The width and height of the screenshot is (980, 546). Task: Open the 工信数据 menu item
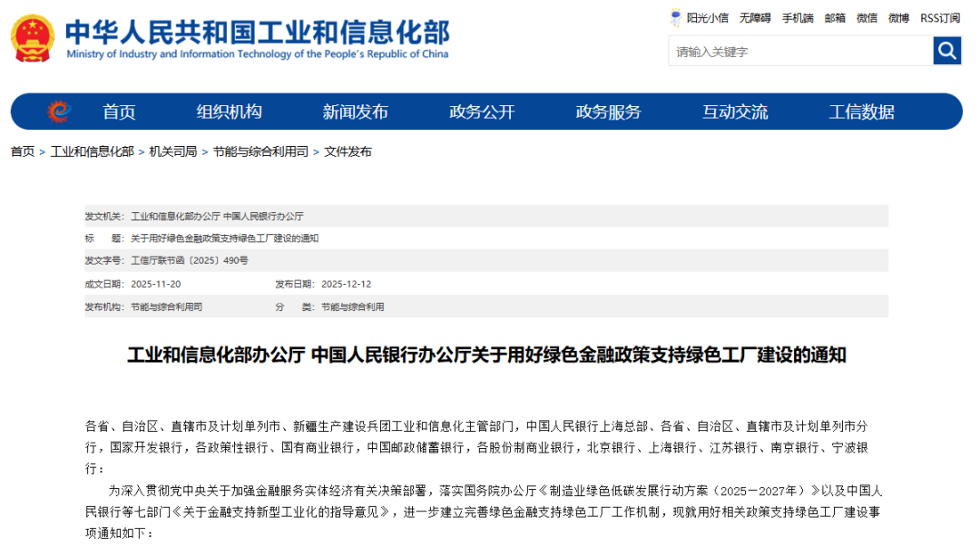click(x=861, y=112)
